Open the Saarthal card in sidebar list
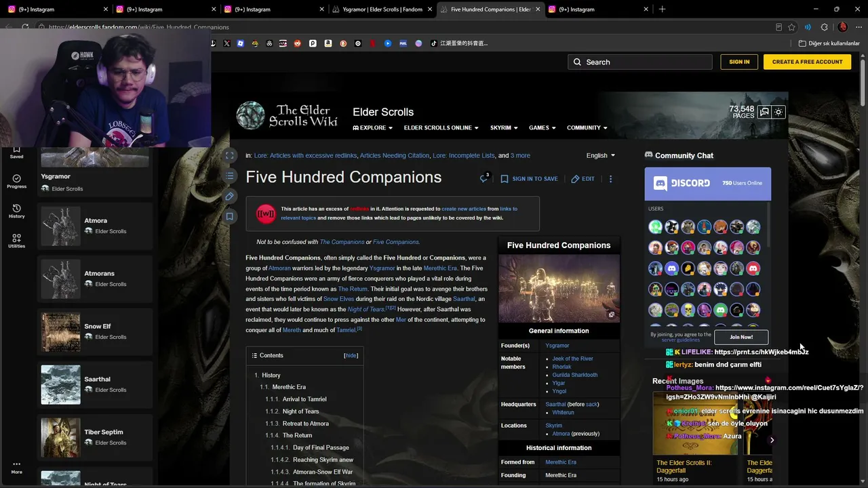868x488 pixels. [95, 384]
